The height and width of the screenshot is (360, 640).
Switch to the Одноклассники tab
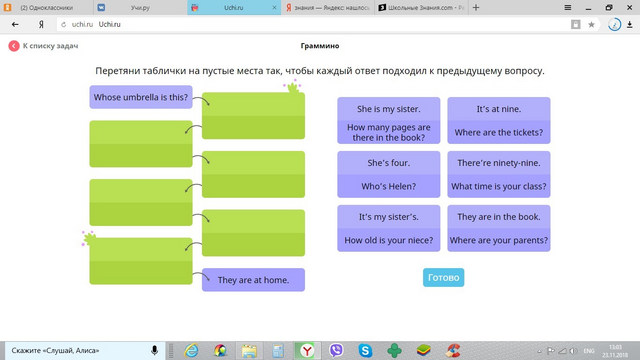(x=47, y=7)
